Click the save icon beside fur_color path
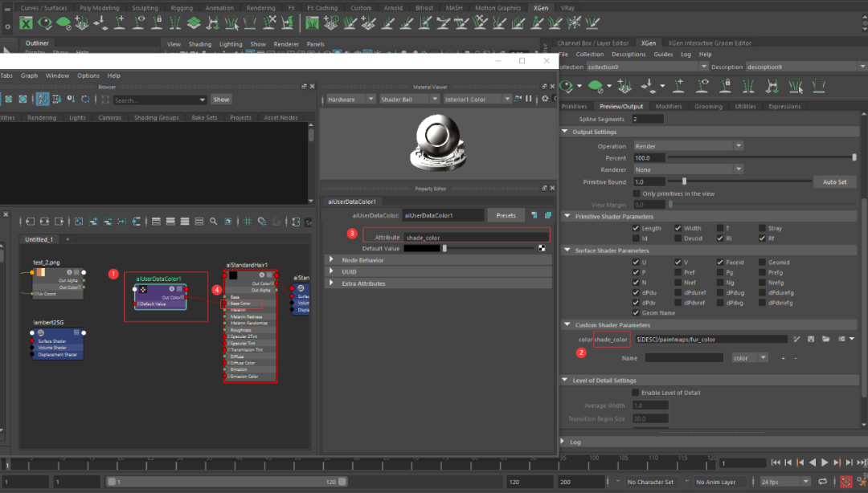 click(x=811, y=339)
